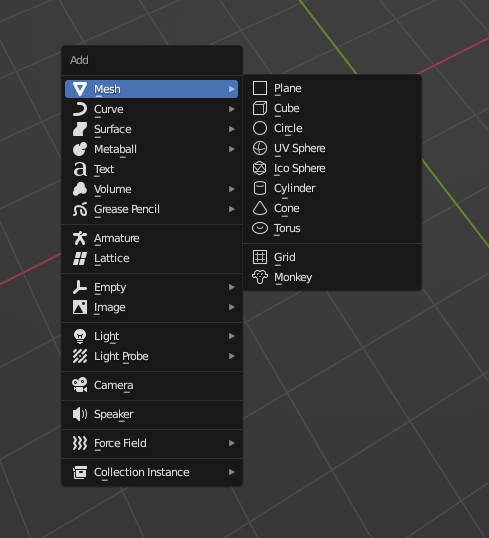Expand the Light Probe submenu arrow
Image resolution: width=489 pixels, height=538 pixels.
[x=232, y=356]
